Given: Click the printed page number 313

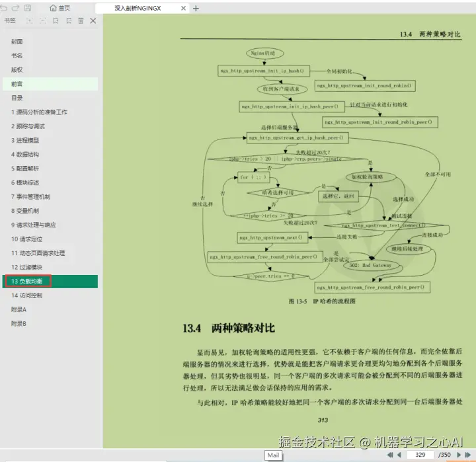Looking at the screenshot, I should [323, 420].
